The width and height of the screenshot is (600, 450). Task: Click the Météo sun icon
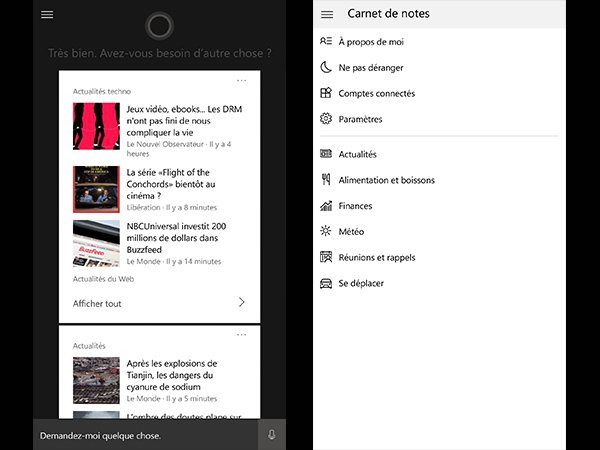pos(326,231)
